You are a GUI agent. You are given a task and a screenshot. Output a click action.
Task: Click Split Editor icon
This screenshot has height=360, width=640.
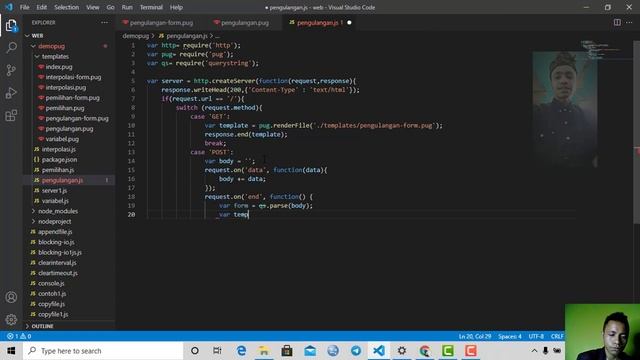(617, 22)
